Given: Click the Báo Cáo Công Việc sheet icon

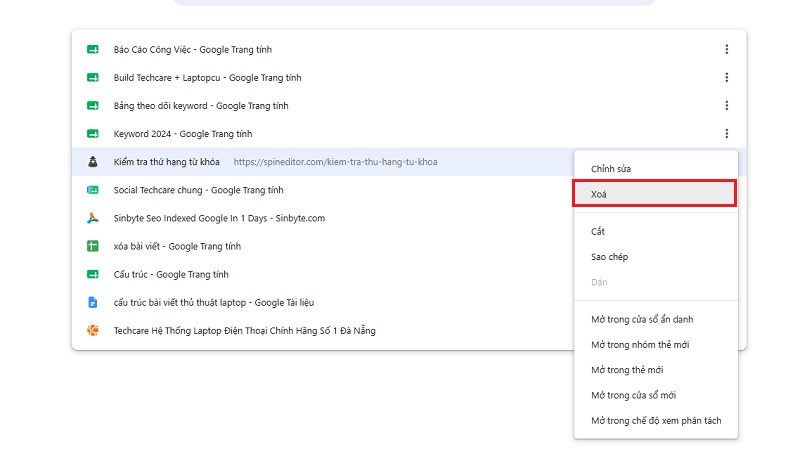Looking at the screenshot, I should point(92,49).
